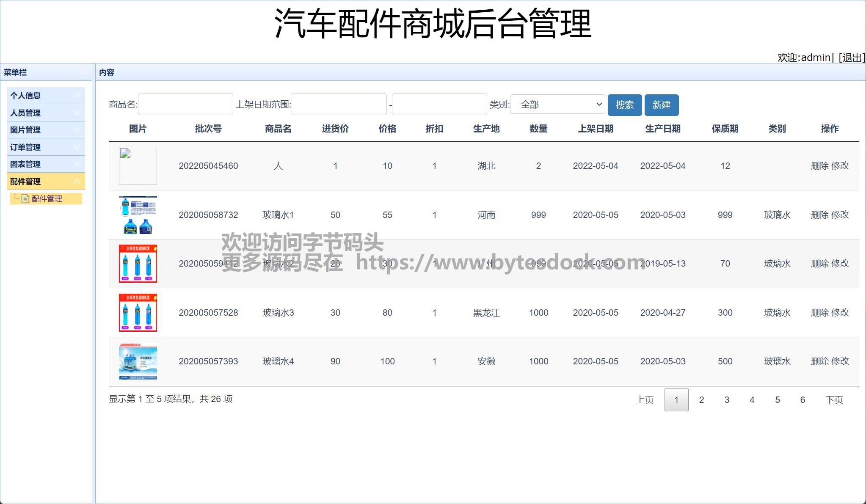This screenshot has width=866, height=504.
Task: Open the 类别 dropdown showing 全部
Action: pyautogui.click(x=557, y=105)
